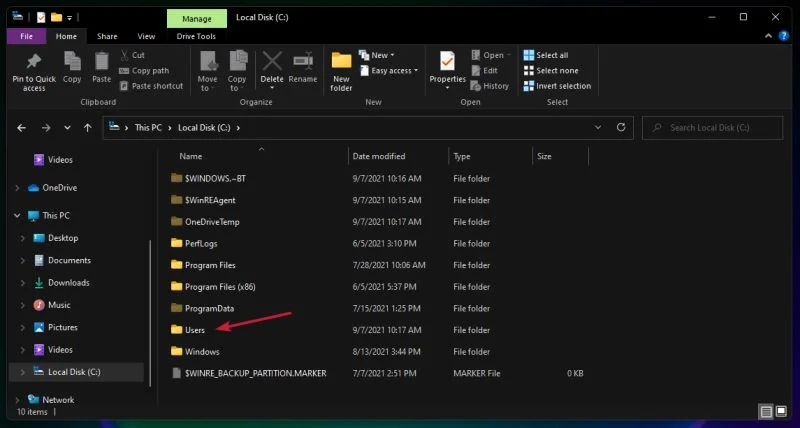800x428 pixels.
Task: Open the Share ribbon tab
Action: [107, 37]
